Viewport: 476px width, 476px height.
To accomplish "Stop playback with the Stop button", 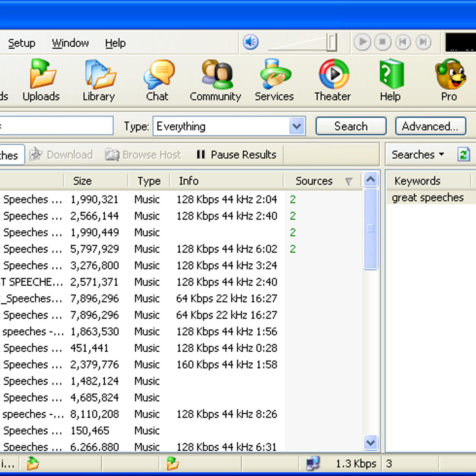I will 383,42.
